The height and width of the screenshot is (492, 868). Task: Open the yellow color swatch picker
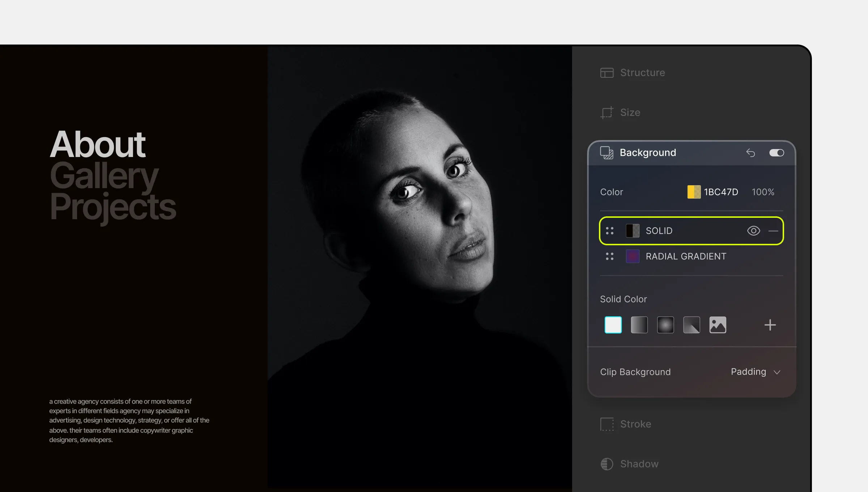coord(694,192)
